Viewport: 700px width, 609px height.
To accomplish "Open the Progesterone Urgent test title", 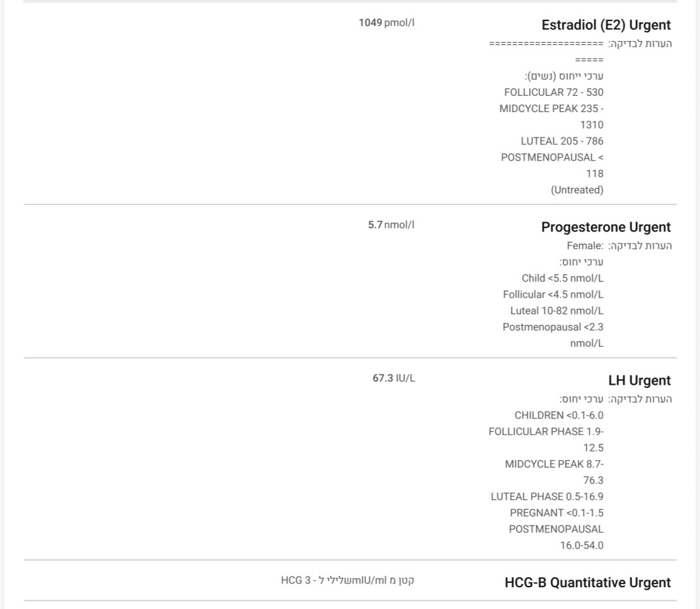I will tap(605, 227).
